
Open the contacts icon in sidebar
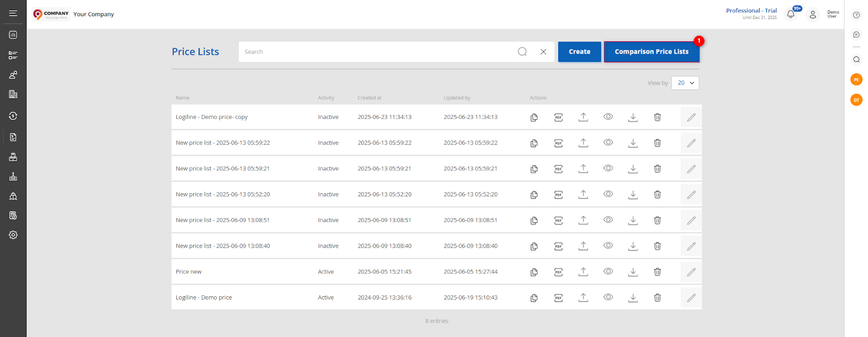pyautogui.click(x=13, y=75)
